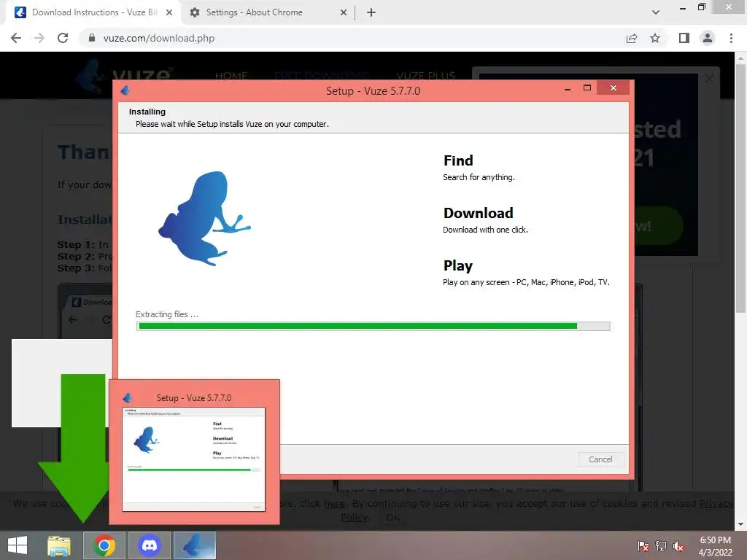Reload the vuze.com page
Image resolution: width=747 pixels, height=560 pixels.
tap(63, 38)
